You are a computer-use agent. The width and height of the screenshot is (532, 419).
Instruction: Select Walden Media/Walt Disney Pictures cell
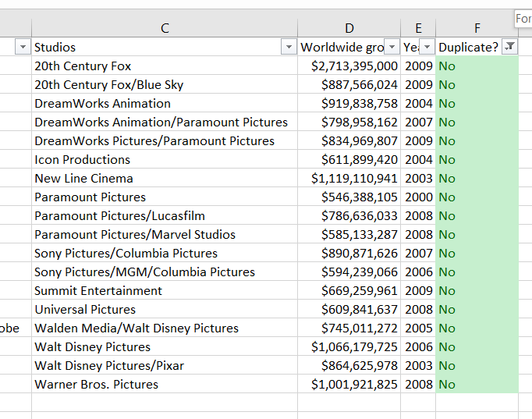coord(165,328)
